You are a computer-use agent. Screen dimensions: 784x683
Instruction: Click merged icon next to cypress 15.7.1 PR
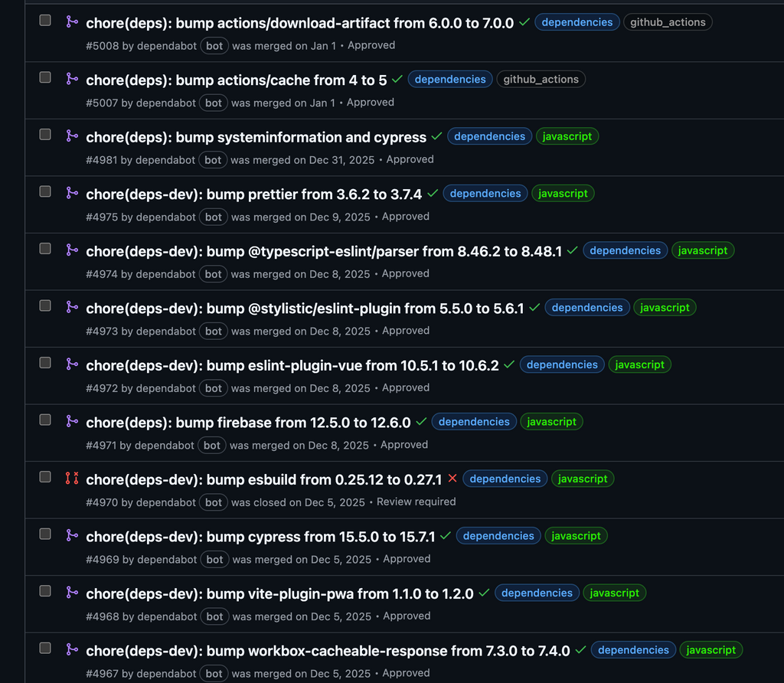click(72, 535)
